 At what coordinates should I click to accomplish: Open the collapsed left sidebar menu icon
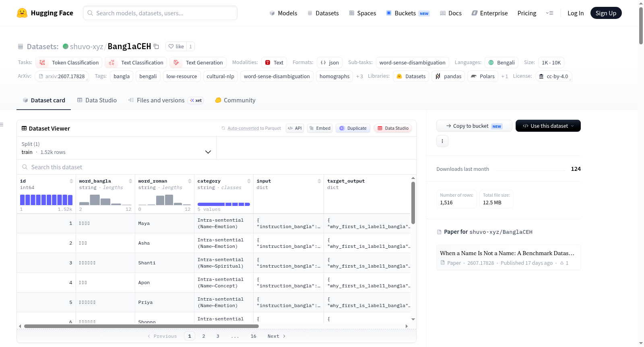2,125
